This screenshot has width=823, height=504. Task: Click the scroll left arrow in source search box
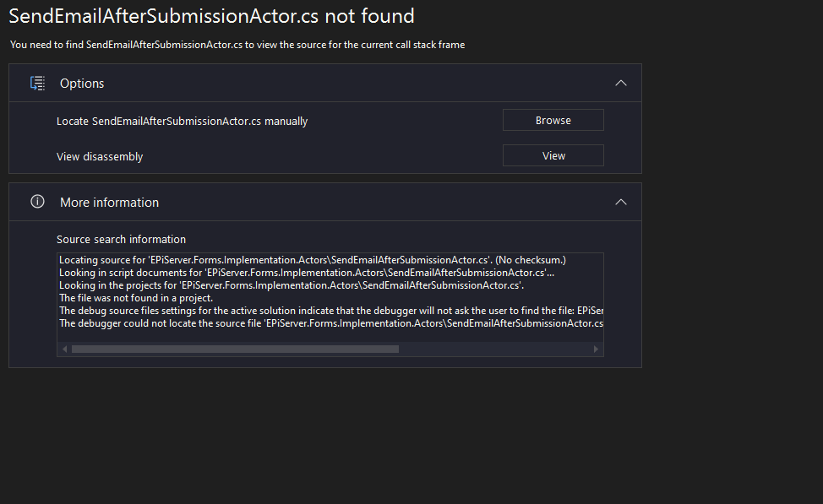click(x=63, y=349)
